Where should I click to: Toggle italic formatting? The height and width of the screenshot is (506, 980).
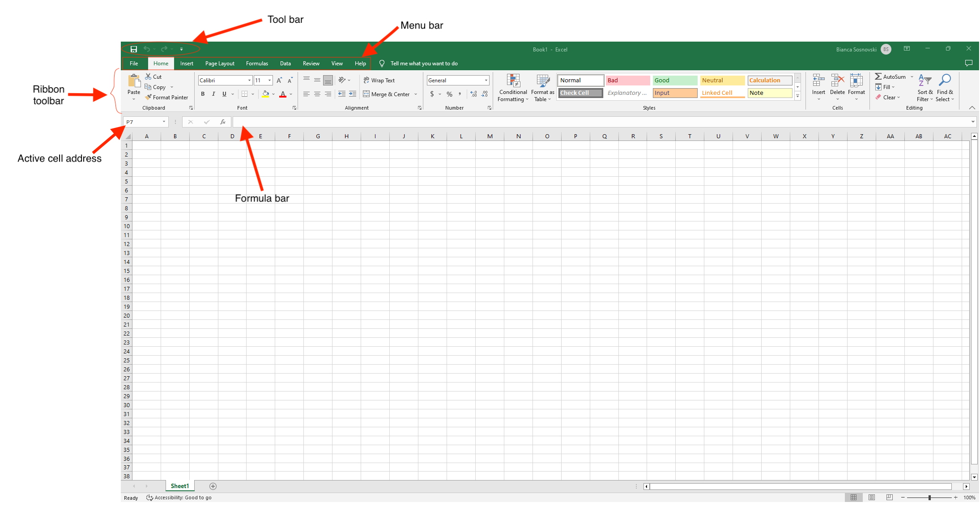point(213,94)
